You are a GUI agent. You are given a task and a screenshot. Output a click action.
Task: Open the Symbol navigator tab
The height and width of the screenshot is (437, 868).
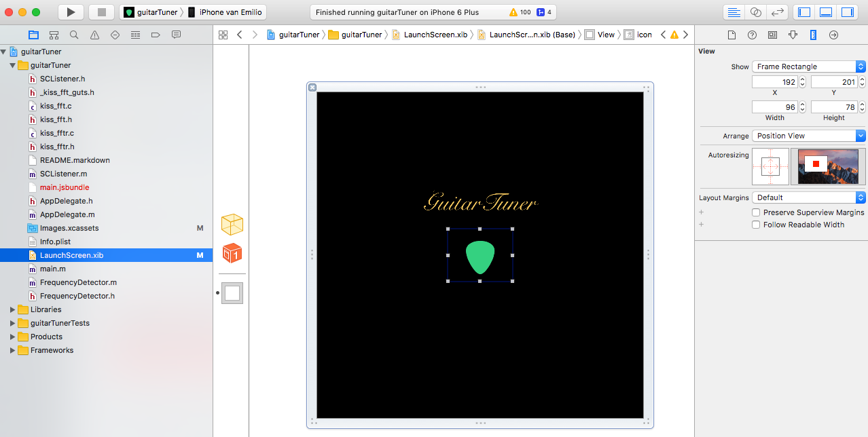coord(54,35)
